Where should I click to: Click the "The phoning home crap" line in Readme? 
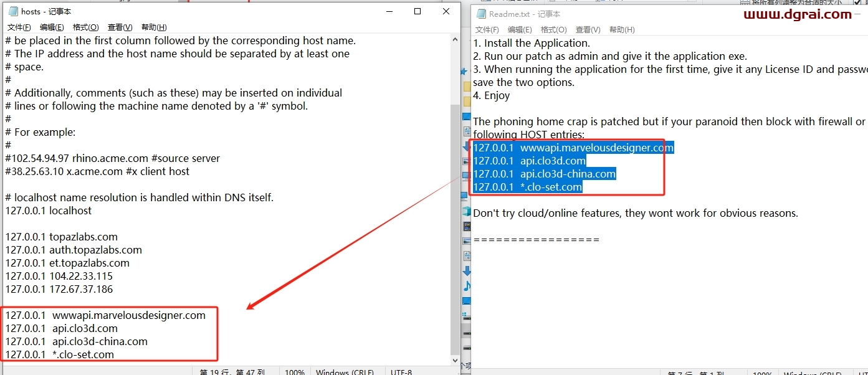[670, 121]
